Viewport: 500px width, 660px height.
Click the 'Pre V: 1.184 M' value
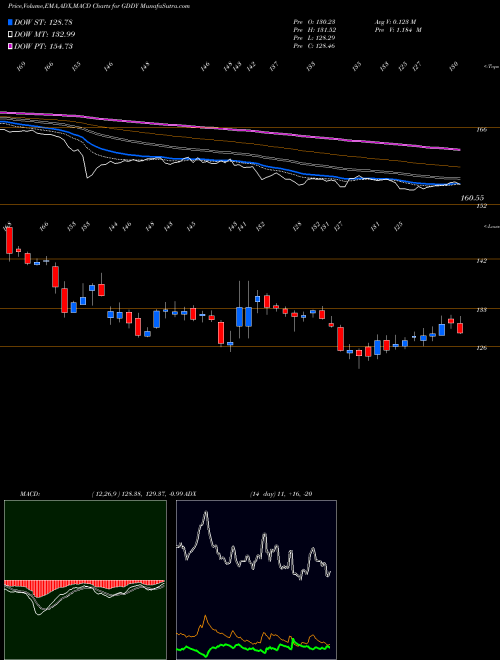[398, 29]
